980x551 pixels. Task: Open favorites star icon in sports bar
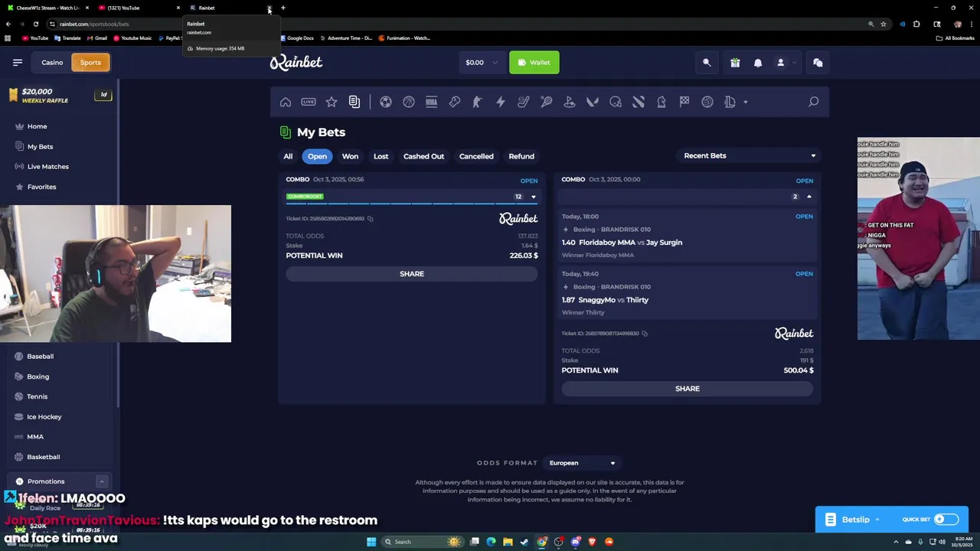pos(332,102)
